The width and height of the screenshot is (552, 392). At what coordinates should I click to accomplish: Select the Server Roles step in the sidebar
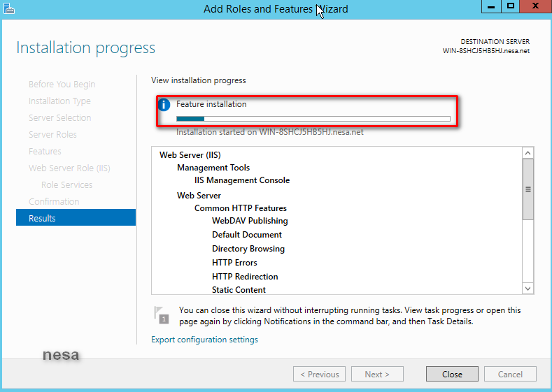(52, 135)
